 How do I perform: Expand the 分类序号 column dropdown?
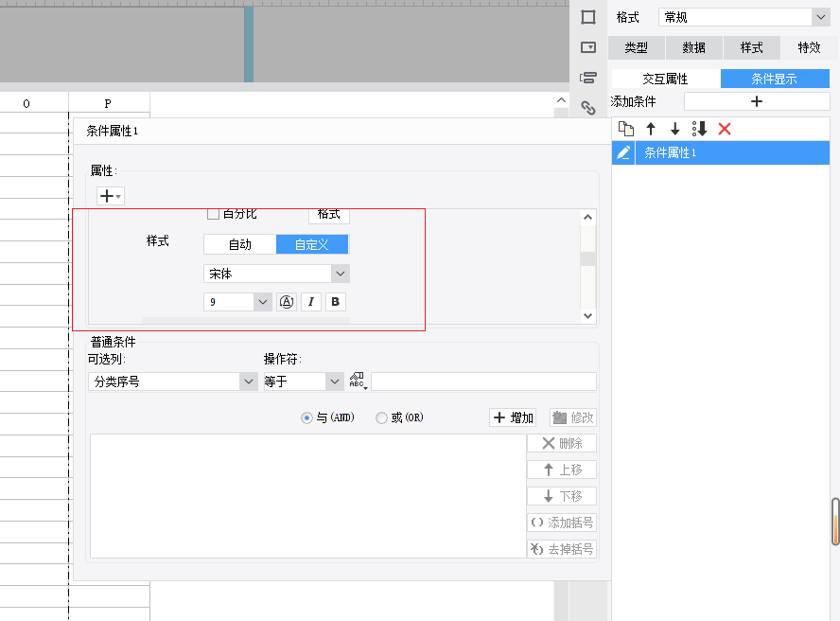point(249,381)
